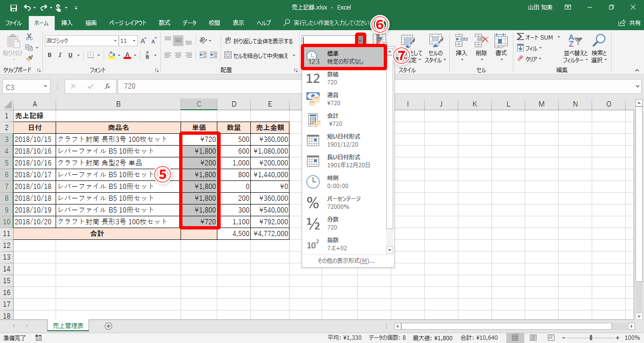Image resolution: width=644 pixels, height=343 pixels.
Task: Open the クリア clear dropdown
Action: (x=530, y=59)
